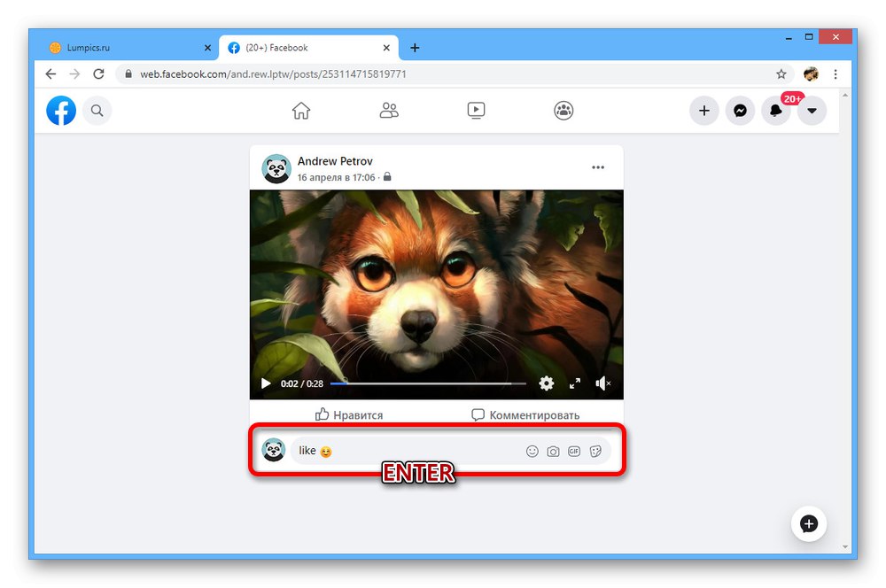Viewport: 886px width, 588px height.
Task: Open a new browser tab
Action: (415, 48)
